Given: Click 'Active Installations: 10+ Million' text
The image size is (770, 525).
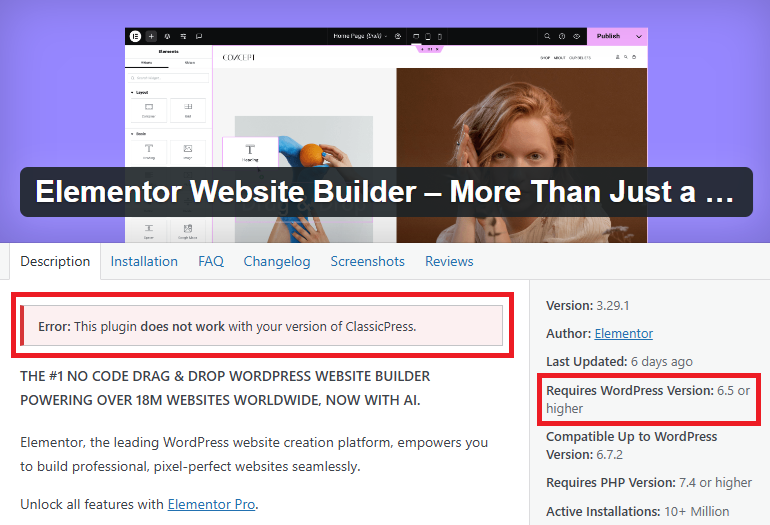Looking at the screenshot, I should pos(637,511).
